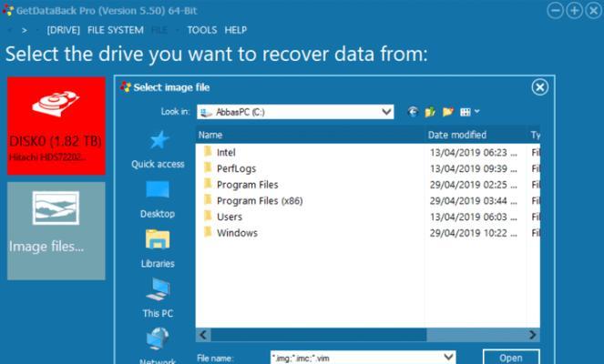Click the right arrow of horizontal scrollbar
Image resolution: width=604 pixels, height=364 pixels.
tap(533, 335)
